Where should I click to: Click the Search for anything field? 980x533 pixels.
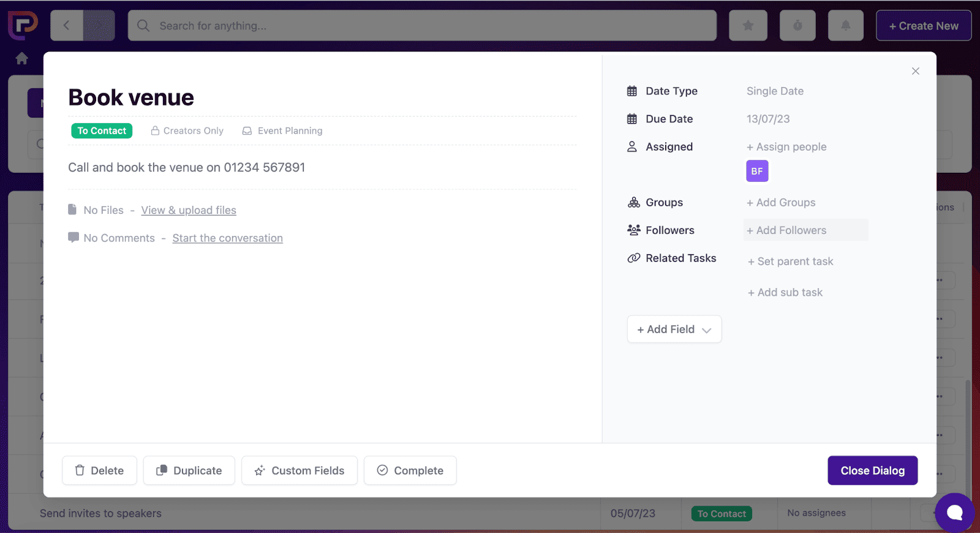422,26
